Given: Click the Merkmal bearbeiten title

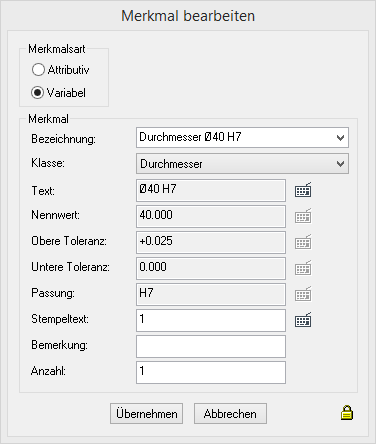Looking at the screenshot, I should tap(188, 16).
